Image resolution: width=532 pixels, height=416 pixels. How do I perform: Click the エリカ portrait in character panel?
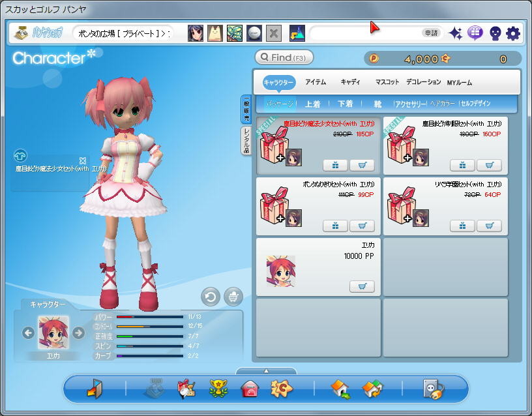[53, 333]
